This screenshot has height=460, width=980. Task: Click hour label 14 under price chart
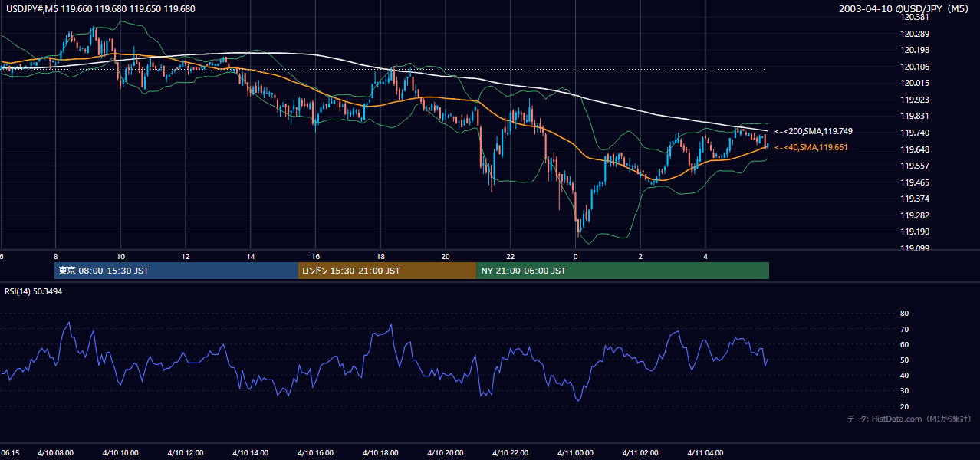click(251, 255)
